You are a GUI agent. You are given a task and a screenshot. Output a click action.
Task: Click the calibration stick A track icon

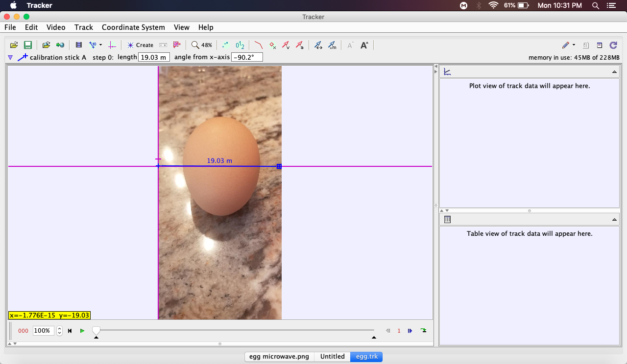tap(23, 57)
